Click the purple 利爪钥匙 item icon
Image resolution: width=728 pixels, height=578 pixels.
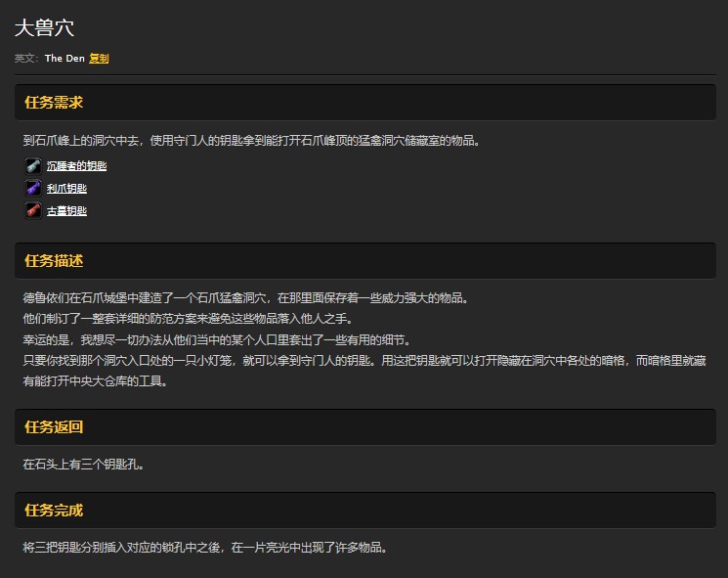tap(33, 188)
